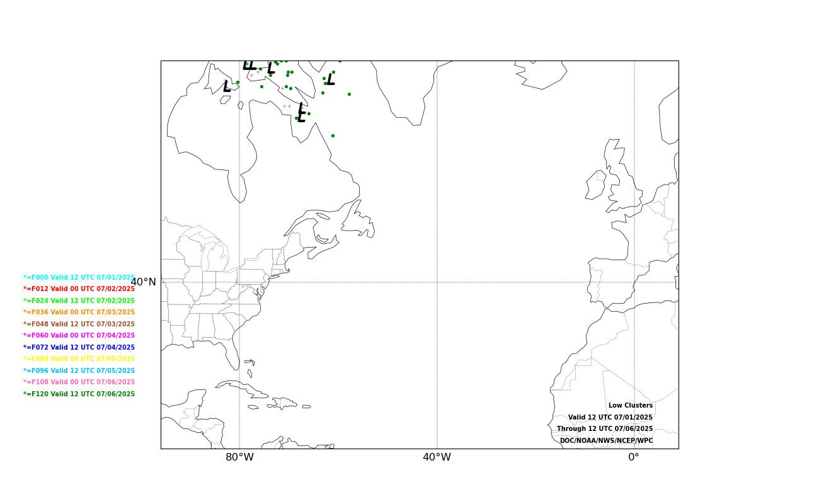Click the F000 Valid 12 UTC 07/01/2025 legend entry
Image resolution: width=819 pixels, height=504 pixels.
pyautogui.click(x=79, y=277)
